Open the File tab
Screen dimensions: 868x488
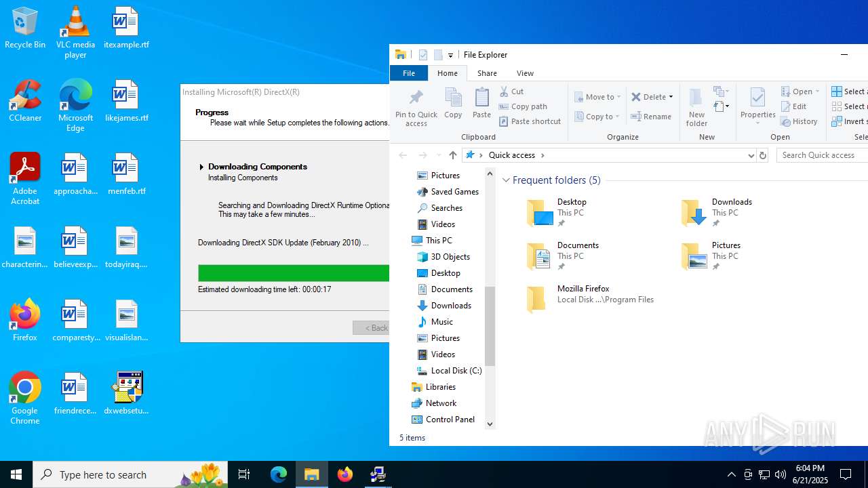409,73
